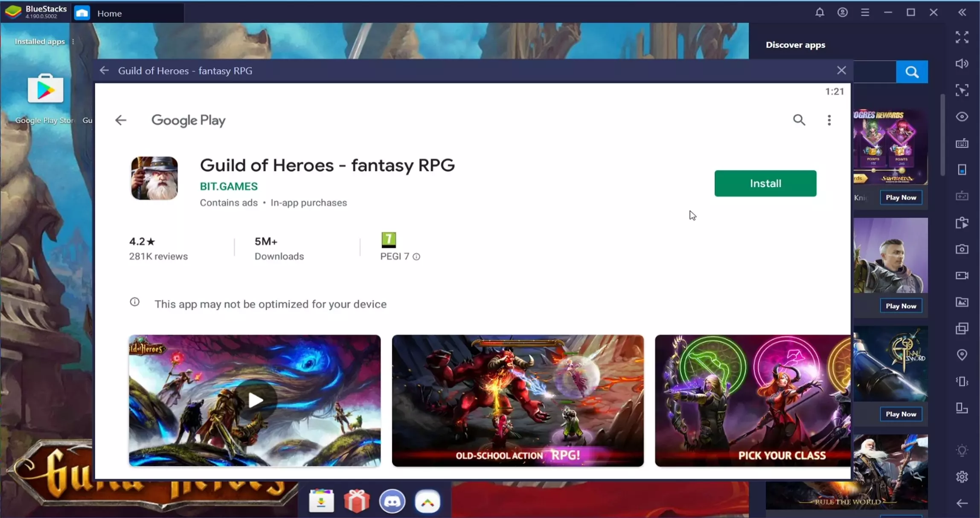Click the PEGI 7 info icon
The image size is (980, 518).
[416, 257]
